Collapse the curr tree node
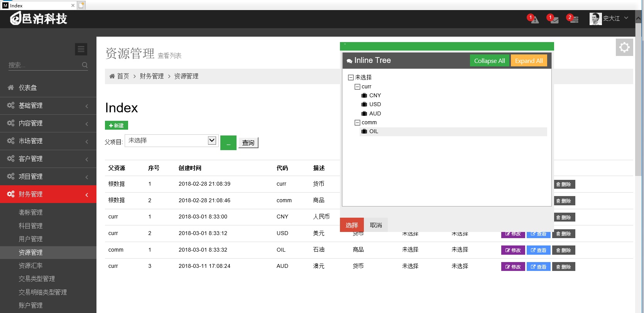The image size is (644, 313). coord(357,87)
